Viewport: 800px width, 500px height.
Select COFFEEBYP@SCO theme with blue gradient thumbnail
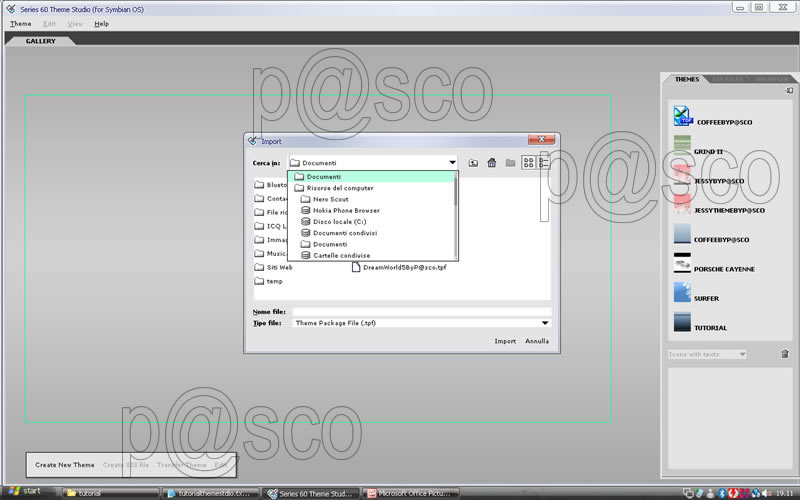tap(711, 234)
